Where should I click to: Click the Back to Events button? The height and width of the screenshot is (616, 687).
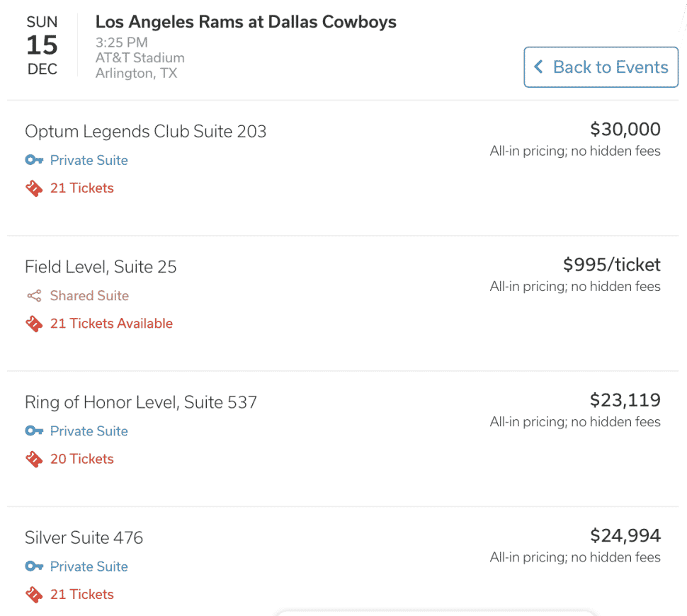pyautogui.click(x=601, y=67)
